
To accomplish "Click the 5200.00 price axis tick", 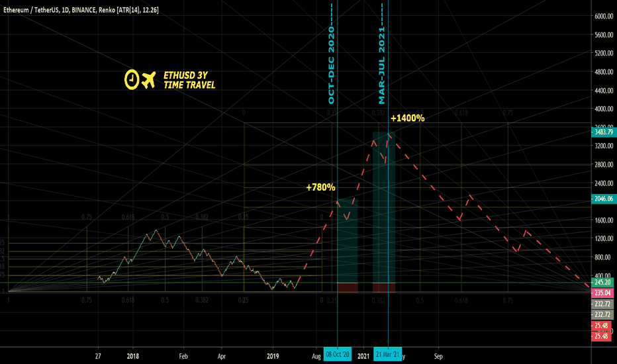I will coord(604,53).
